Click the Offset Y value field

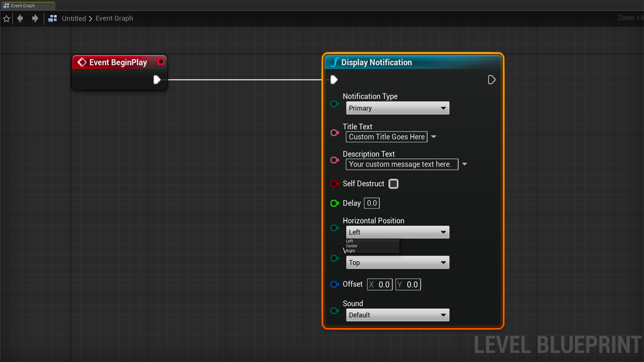(408, 285)
